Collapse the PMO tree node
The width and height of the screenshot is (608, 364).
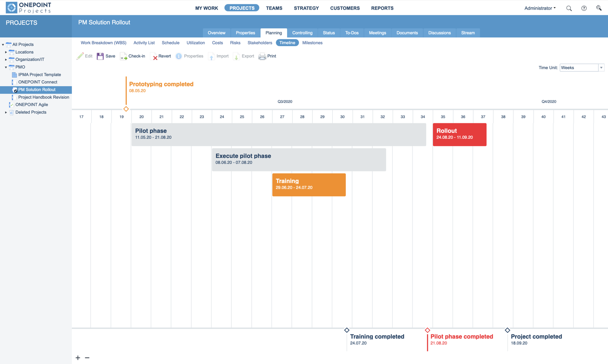tap(6, 67)
